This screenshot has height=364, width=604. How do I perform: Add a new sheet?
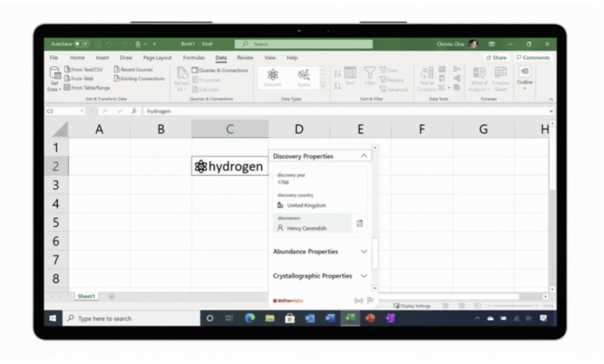pos(111,297)
